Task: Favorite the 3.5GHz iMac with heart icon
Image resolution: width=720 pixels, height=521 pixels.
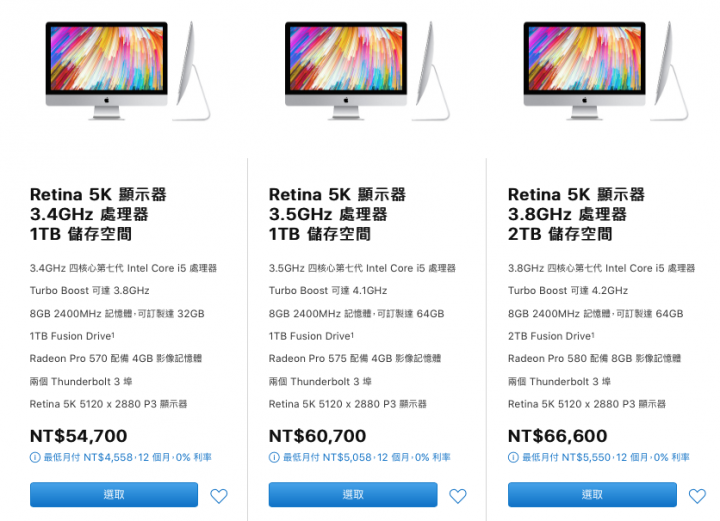Action: coord(457,496)
